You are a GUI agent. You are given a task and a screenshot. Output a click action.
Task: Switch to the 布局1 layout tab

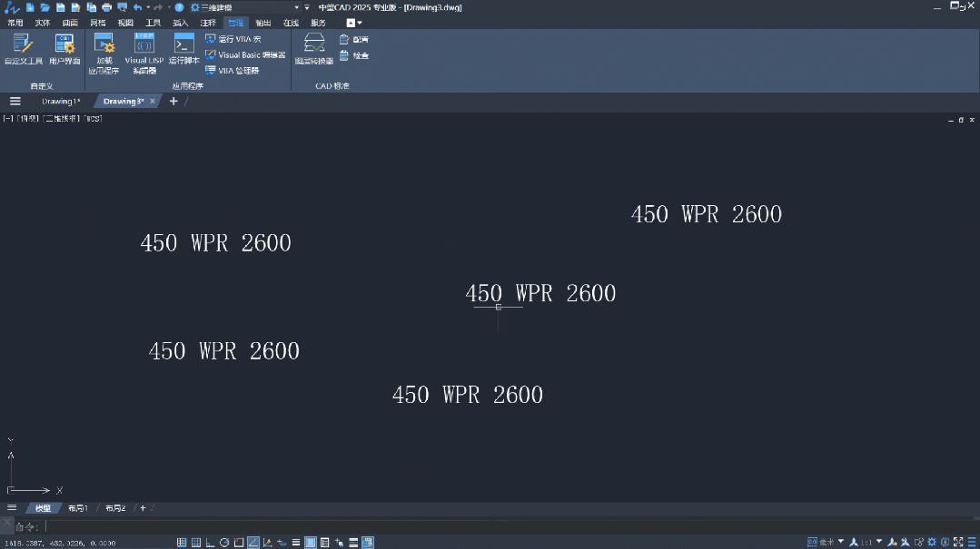(77, 508)
